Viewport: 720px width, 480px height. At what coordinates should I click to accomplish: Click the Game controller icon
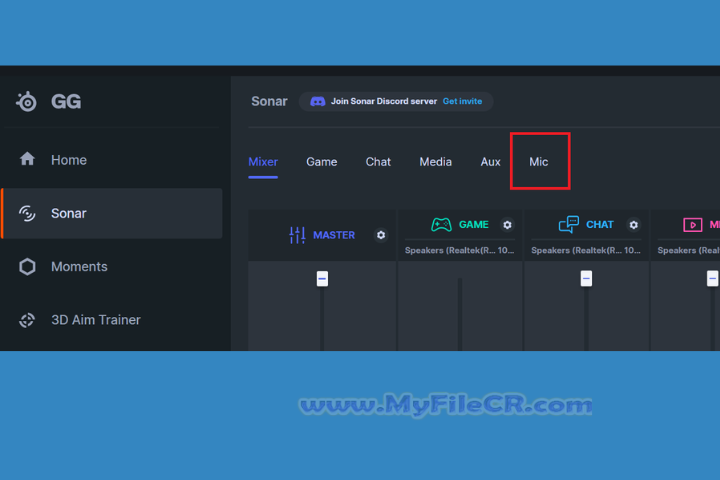click(441, 225)
